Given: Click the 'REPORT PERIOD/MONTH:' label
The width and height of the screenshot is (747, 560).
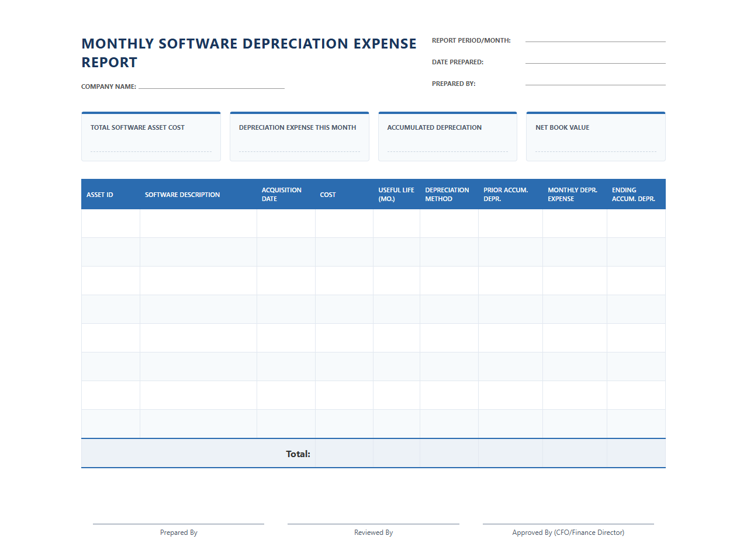Looking at the screenshot, I should (471, 40).
